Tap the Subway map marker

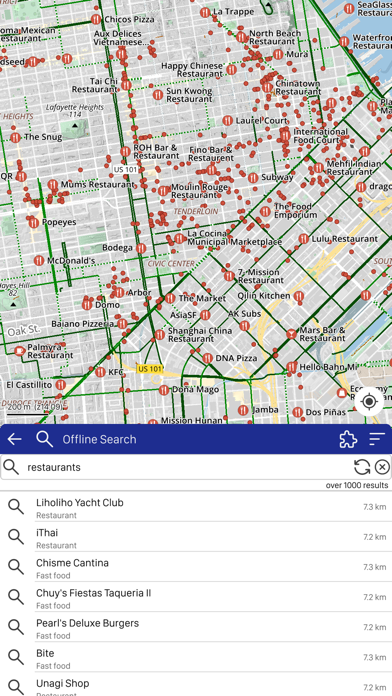pos(253,178)
